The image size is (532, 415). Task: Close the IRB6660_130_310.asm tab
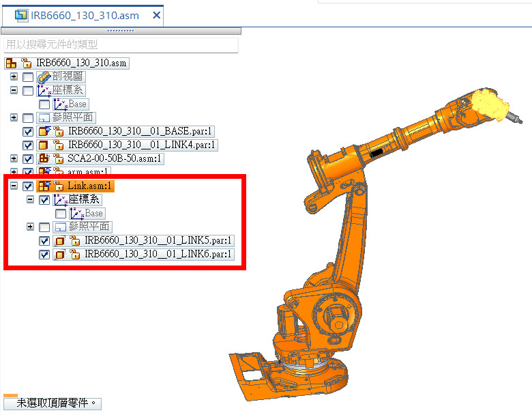(x=156, y=15)
